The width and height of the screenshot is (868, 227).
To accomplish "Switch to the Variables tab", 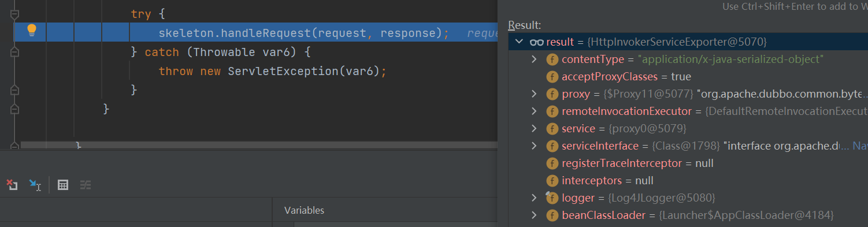I will 304,210.
